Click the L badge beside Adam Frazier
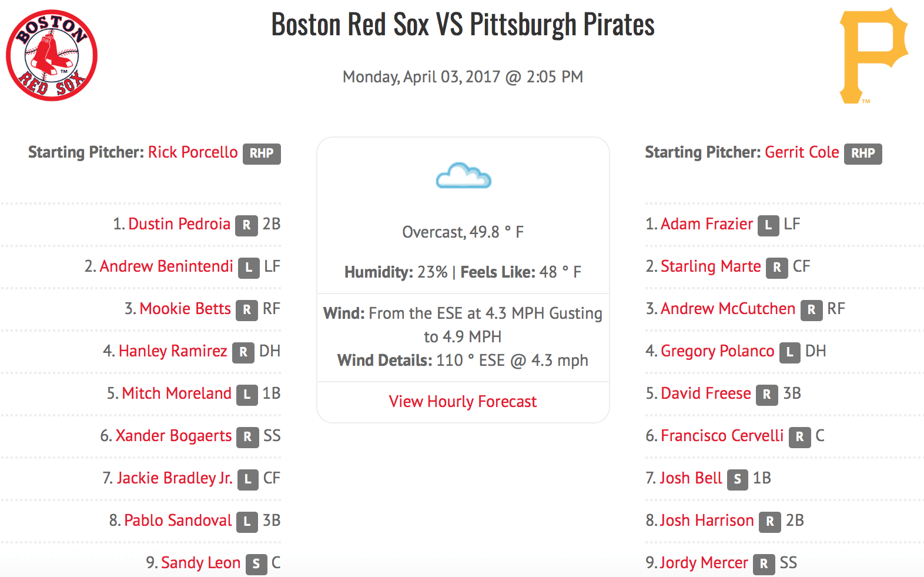This screenshot has height=577, width=924. coord(768,225)
